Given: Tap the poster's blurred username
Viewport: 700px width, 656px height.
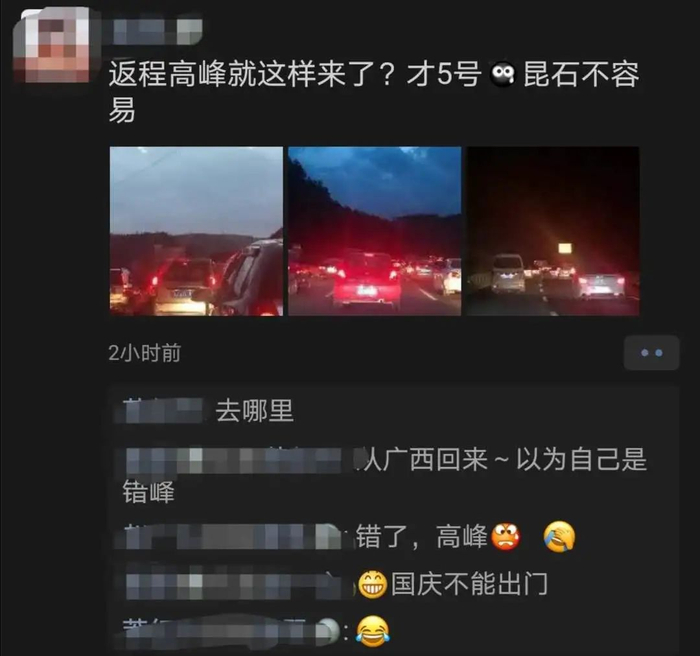Looking at the screenshot, I should [x=154, y=30].
